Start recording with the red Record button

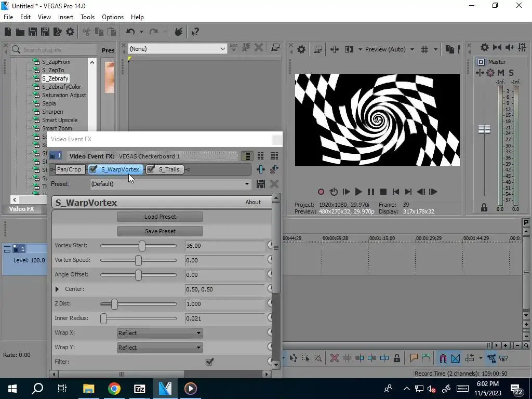(321, 192)
